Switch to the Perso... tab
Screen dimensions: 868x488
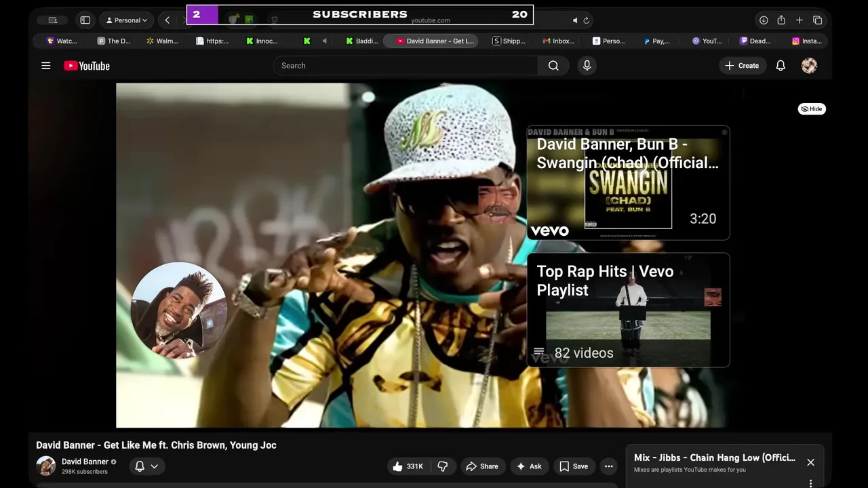tap(609, 41)
